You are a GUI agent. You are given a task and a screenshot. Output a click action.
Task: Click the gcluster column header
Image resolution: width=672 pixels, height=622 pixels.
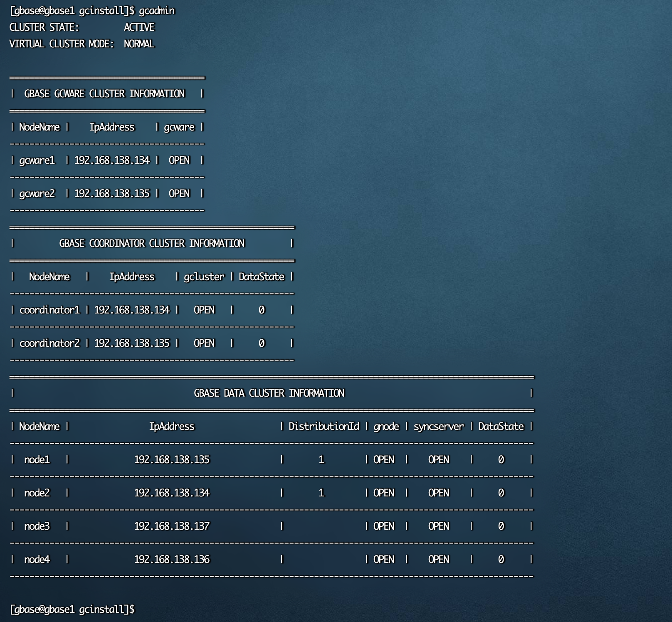[204, 277]
